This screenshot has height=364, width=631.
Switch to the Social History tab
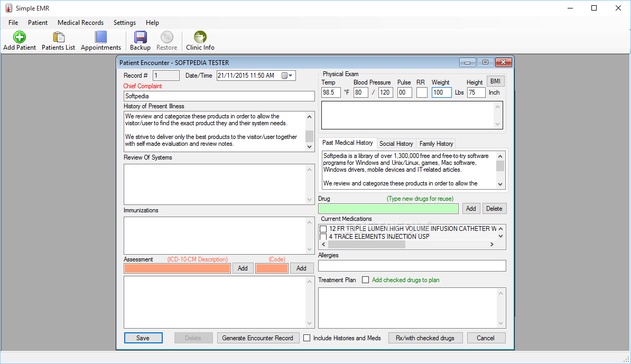396,144
